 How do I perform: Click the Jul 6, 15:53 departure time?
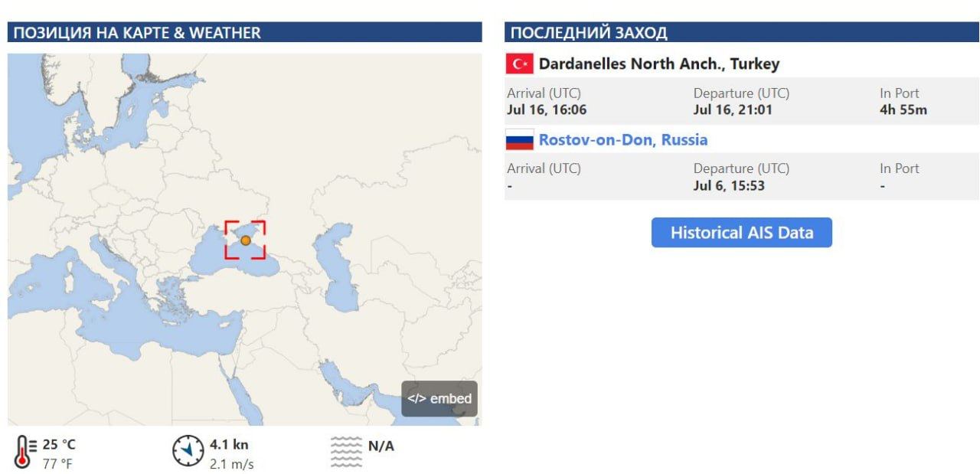(729, 185)
